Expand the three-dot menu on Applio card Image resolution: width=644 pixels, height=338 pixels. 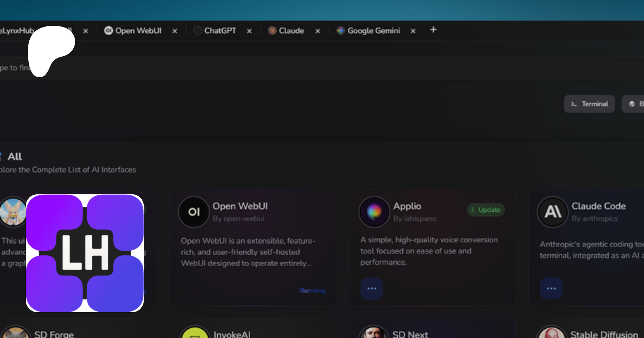(x=372, y=288)
